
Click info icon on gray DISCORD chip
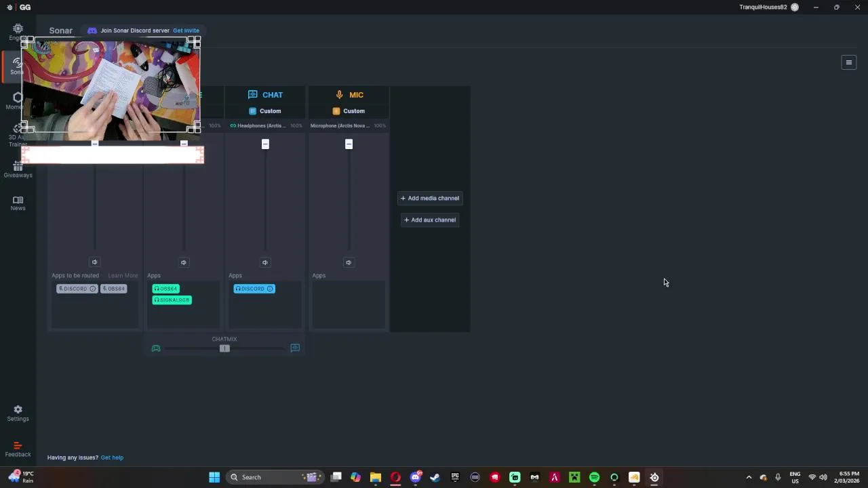click(x=93, y=289)
